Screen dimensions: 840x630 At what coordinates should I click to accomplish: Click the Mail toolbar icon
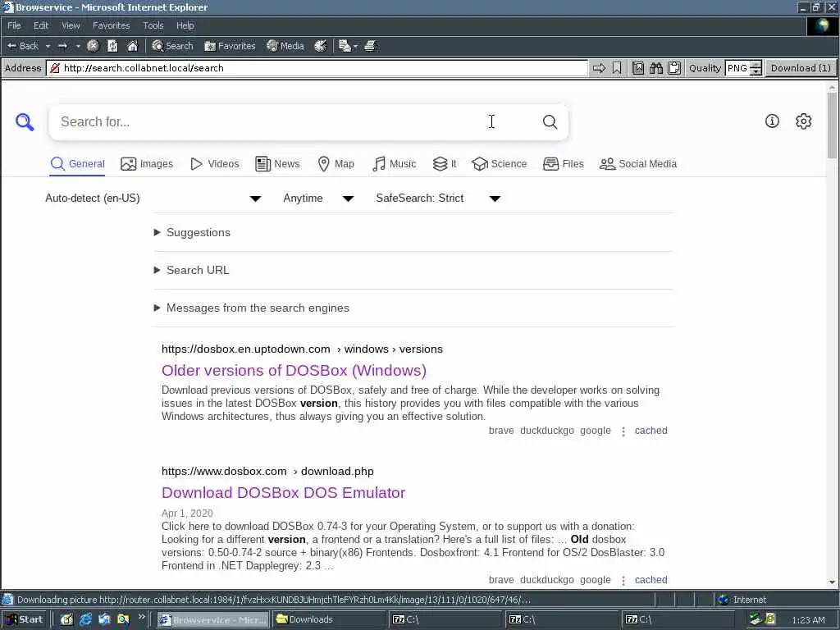(345, 46)
